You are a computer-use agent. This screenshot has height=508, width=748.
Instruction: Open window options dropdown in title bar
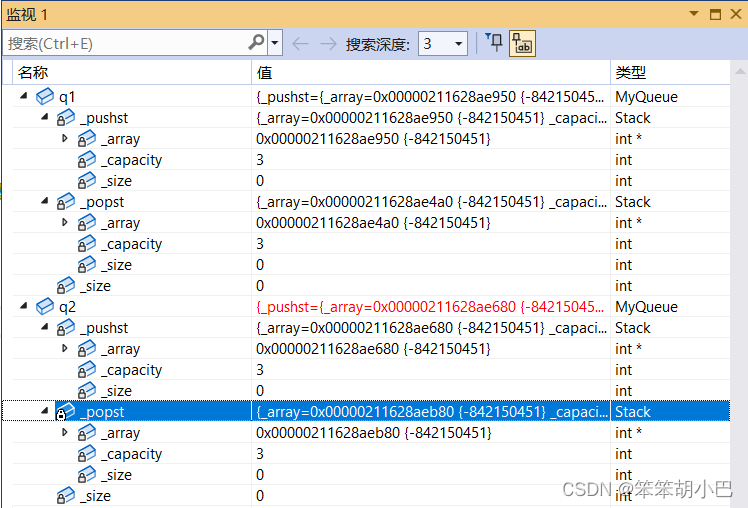pos(694,14)
